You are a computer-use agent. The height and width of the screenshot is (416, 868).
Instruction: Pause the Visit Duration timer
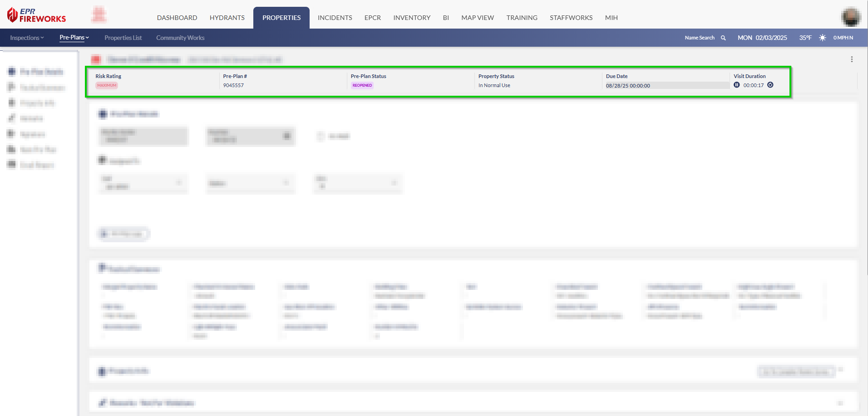click(737, 85)
